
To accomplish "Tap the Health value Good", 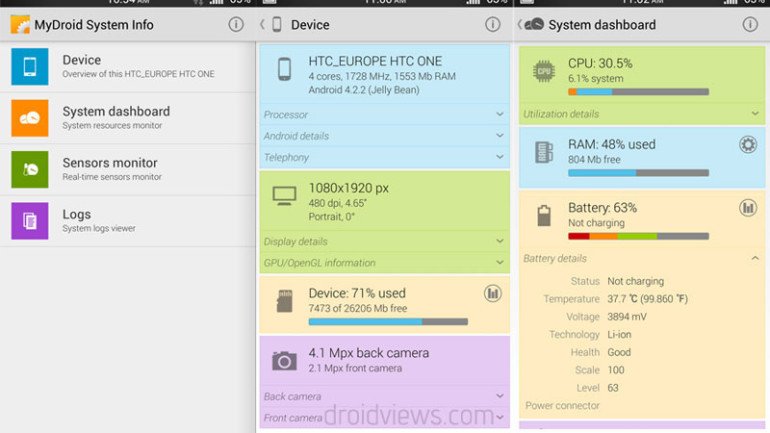I will 619,352.
